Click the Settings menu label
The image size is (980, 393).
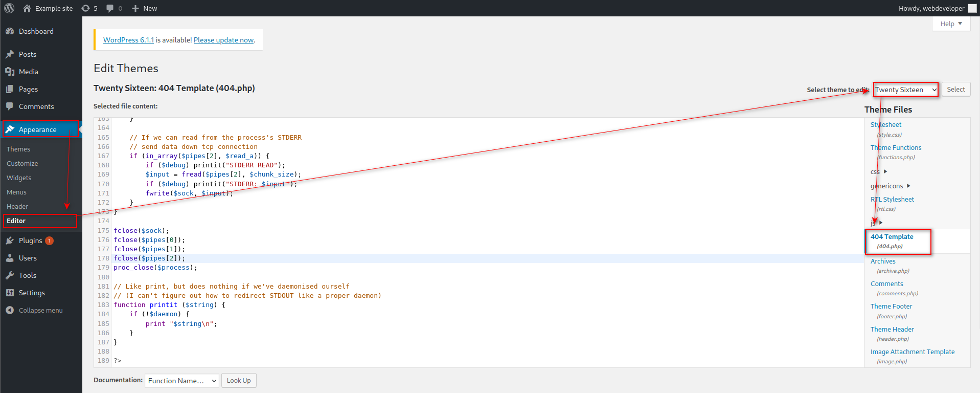click(x=32, y=293)
